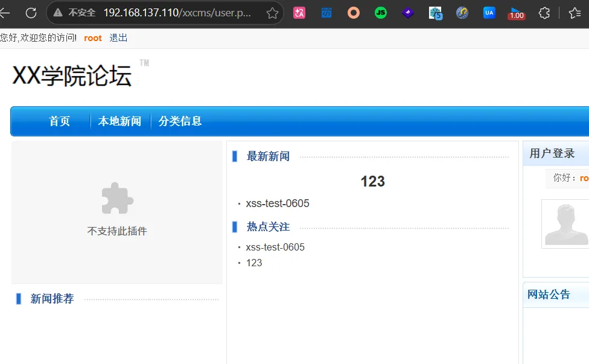Image resolution: width=589 pixels, height=364 pixels.
Task: Open xss-test-0605 under 最新新闻
Action: (x=278, y=203)
